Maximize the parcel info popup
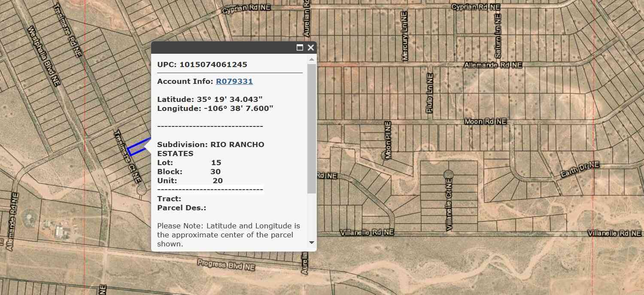This screenshot has width=644, height=295. click(x=300, y=48)
